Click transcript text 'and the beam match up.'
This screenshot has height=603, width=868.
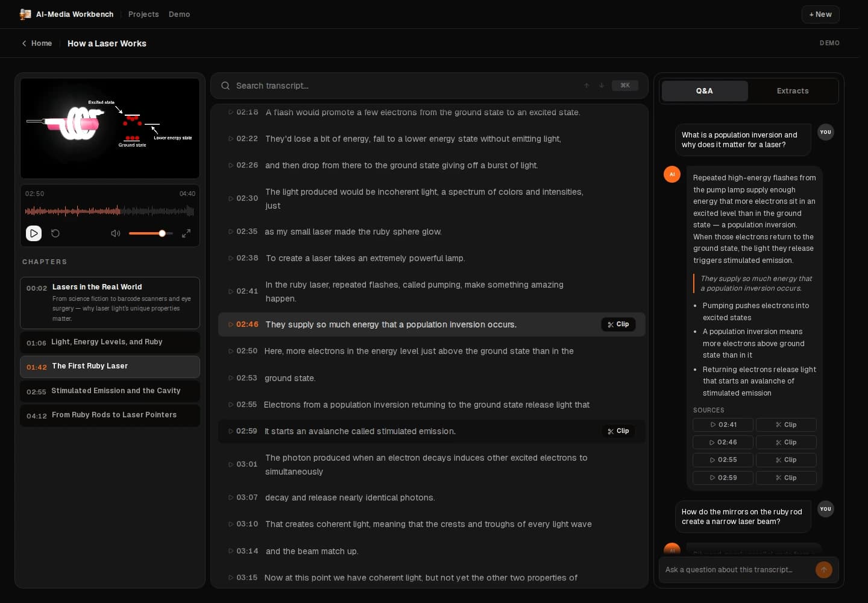point(312,551)
